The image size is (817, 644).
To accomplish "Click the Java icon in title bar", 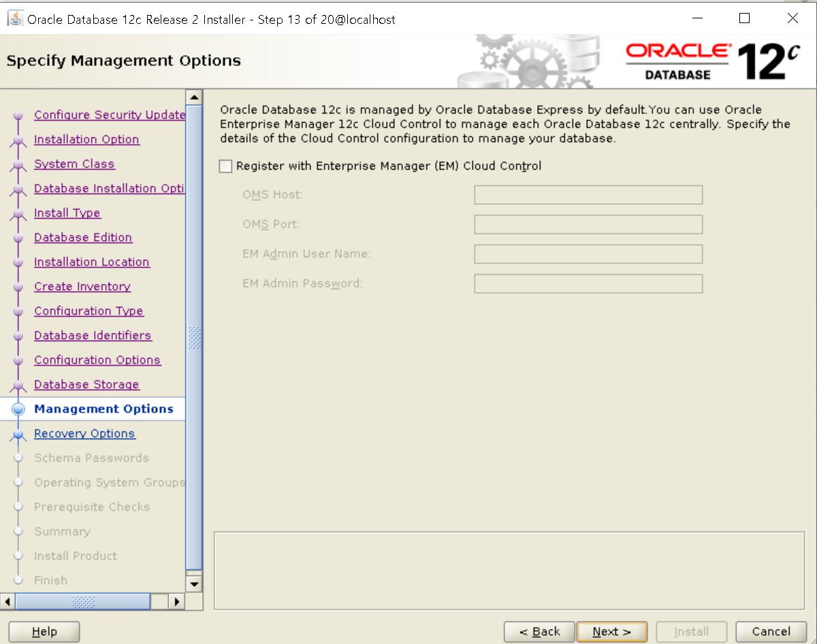I will 15,19.
